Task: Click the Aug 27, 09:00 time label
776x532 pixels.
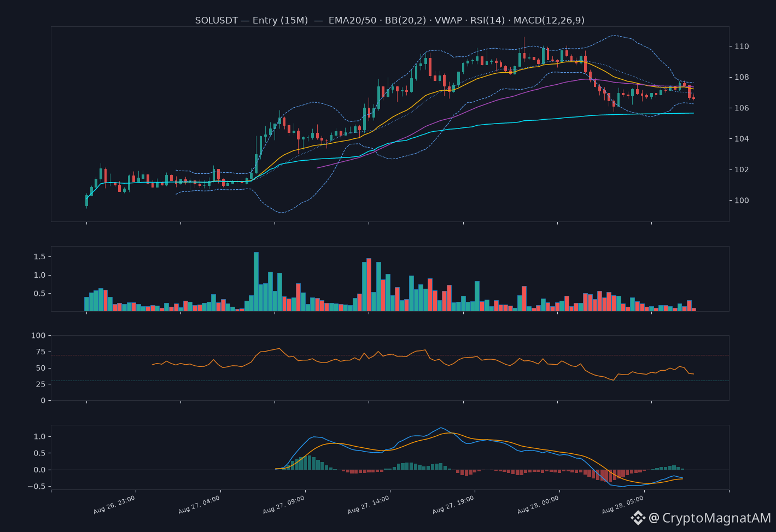Action: pyautogui.click(x=284, y=505)
